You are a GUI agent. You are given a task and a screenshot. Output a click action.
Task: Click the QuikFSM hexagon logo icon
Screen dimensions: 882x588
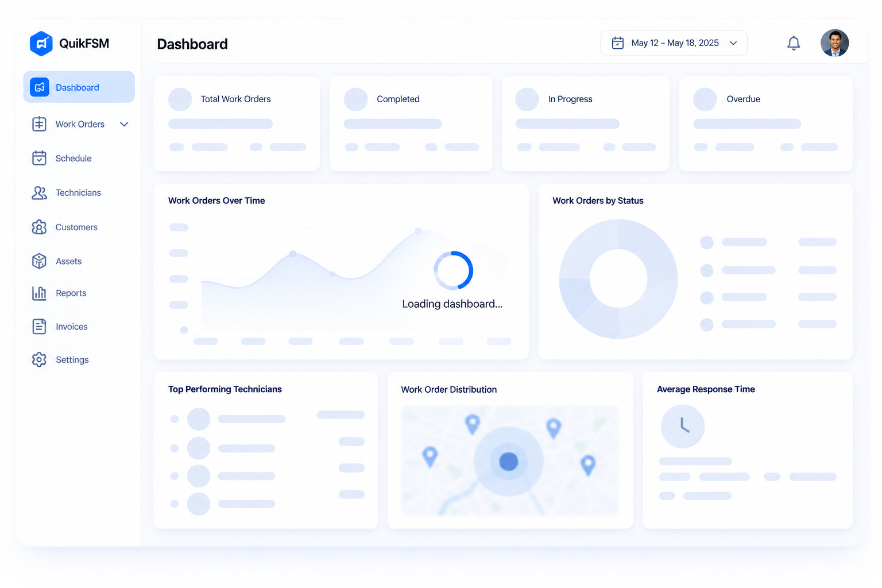(41, 44)
